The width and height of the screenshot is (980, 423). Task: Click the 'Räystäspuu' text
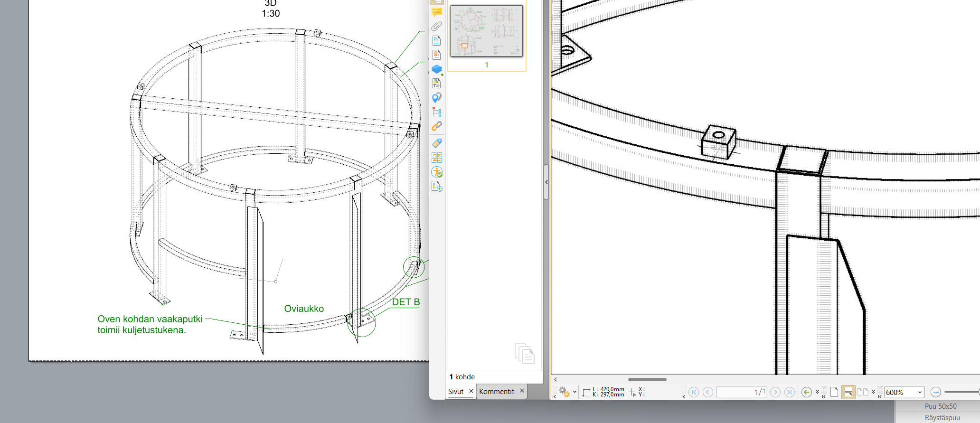tap(942, 418)
